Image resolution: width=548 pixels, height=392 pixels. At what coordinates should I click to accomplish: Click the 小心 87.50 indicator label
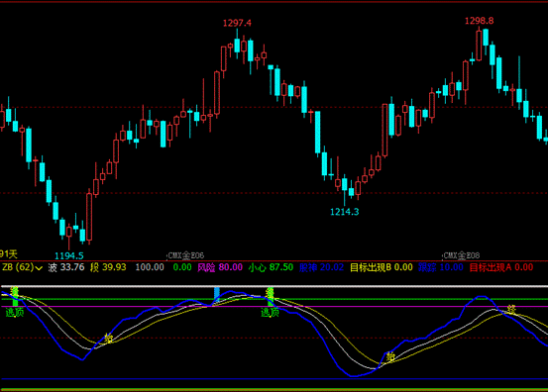click(271, 267)
